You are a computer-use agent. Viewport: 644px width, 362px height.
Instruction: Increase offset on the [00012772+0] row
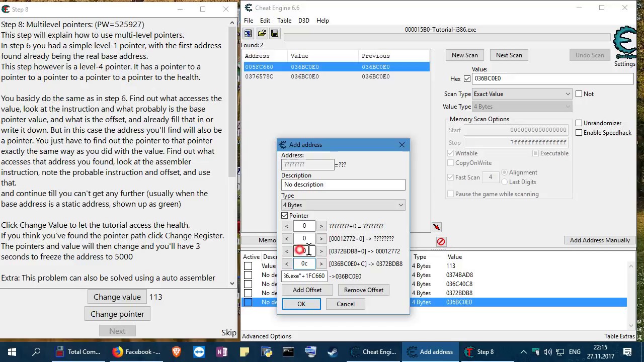pos(321,239)
